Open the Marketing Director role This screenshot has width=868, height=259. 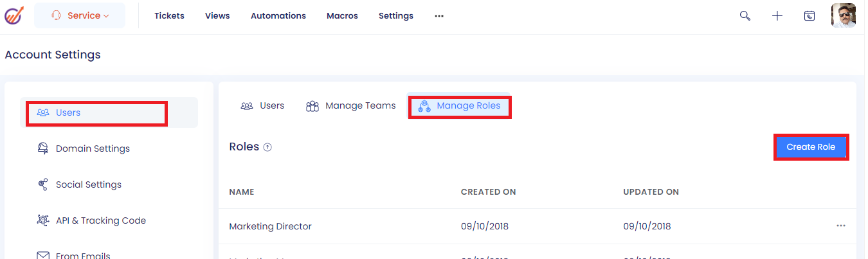270,226
